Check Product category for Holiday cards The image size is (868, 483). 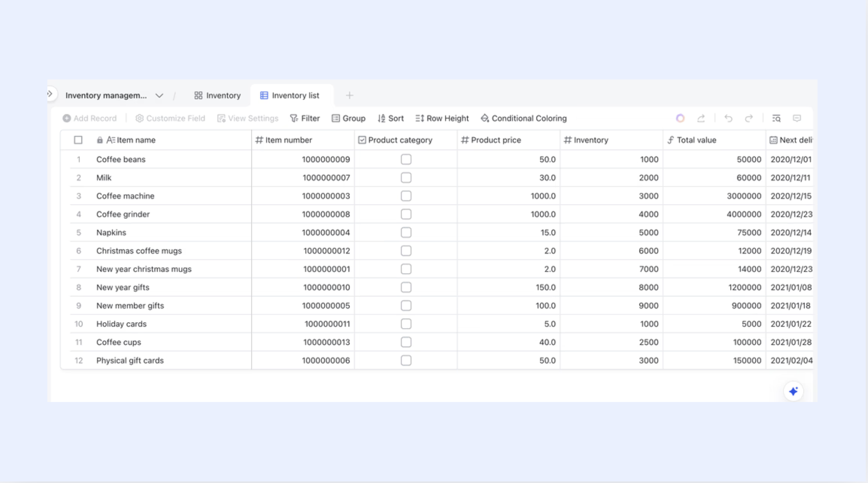coord(406,324)
